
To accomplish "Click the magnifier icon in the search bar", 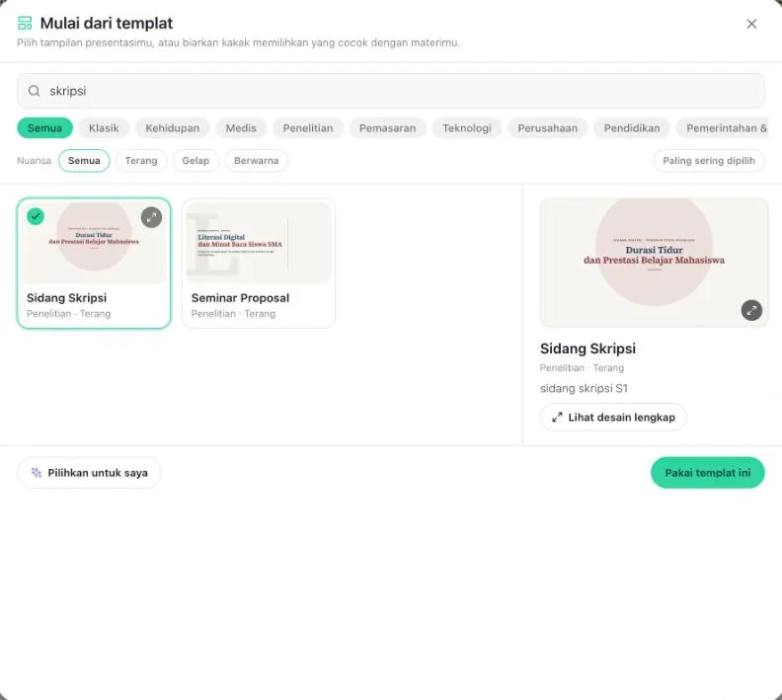I will 34,91.
